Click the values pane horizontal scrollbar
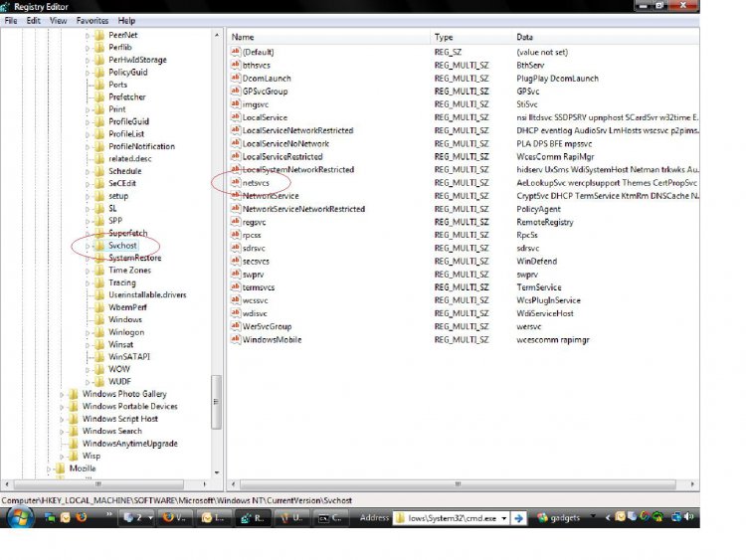746x560 pixels. (x=458, y=484)
